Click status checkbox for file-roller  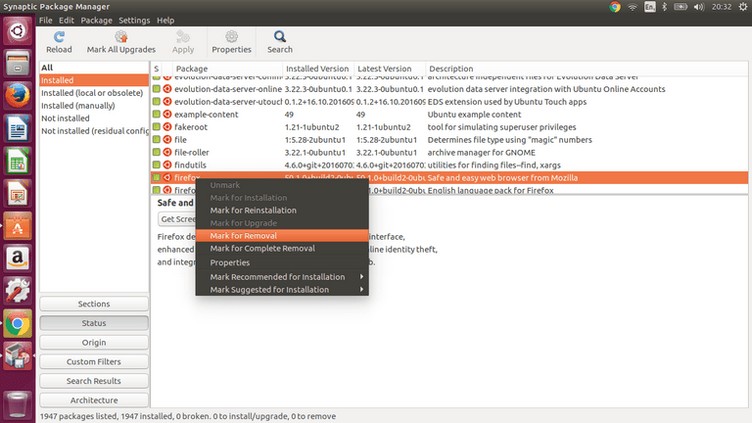click(156, 152)
